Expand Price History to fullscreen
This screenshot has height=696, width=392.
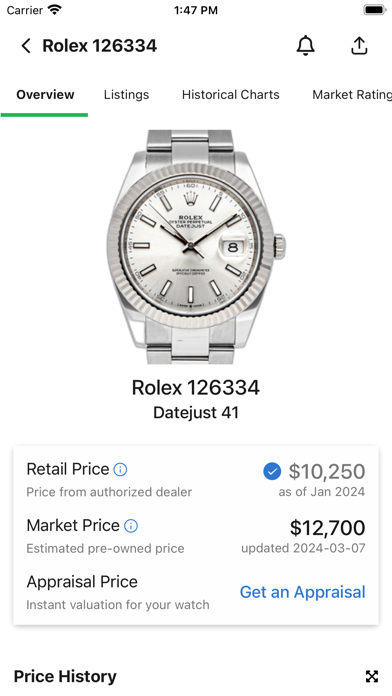372,676
